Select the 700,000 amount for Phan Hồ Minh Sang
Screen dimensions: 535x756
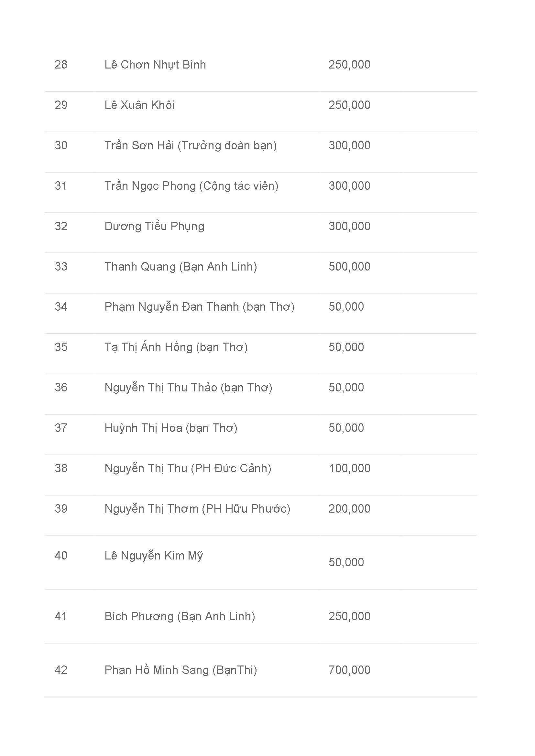[x=350, y=670]
